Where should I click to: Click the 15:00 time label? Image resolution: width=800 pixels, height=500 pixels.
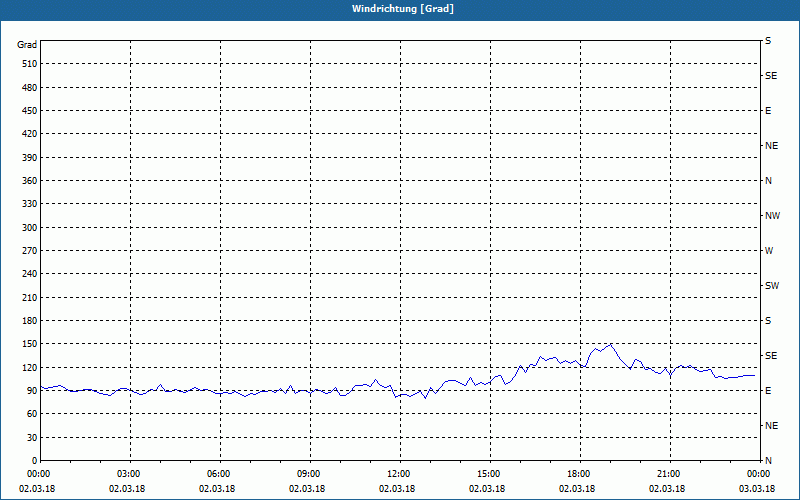point(488,474)
